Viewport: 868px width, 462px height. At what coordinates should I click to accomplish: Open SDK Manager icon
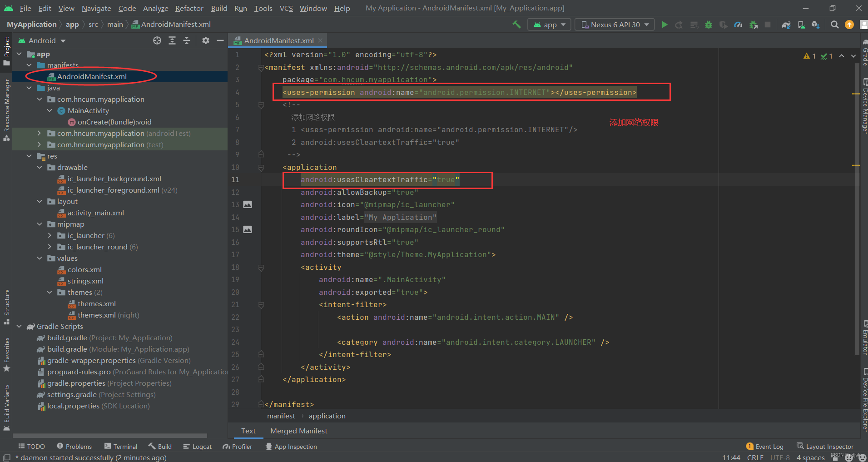pyautogui.click(x=816, y=25)
